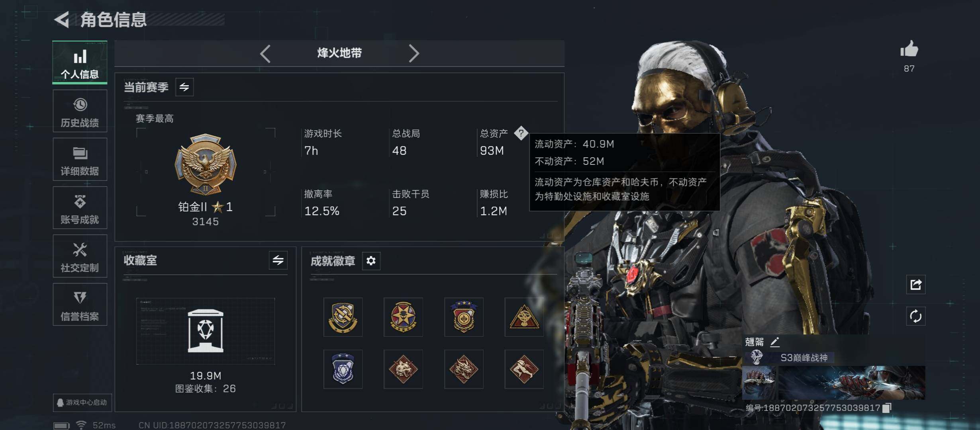Select the 账号成就 sidebar tab
This screenshot has width=980, height=430.
80,208
